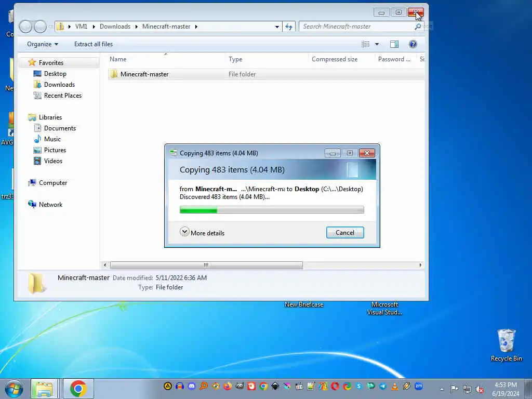Open Skype from the taskbar
Screen dimensions: 532x399
(359, 386)
